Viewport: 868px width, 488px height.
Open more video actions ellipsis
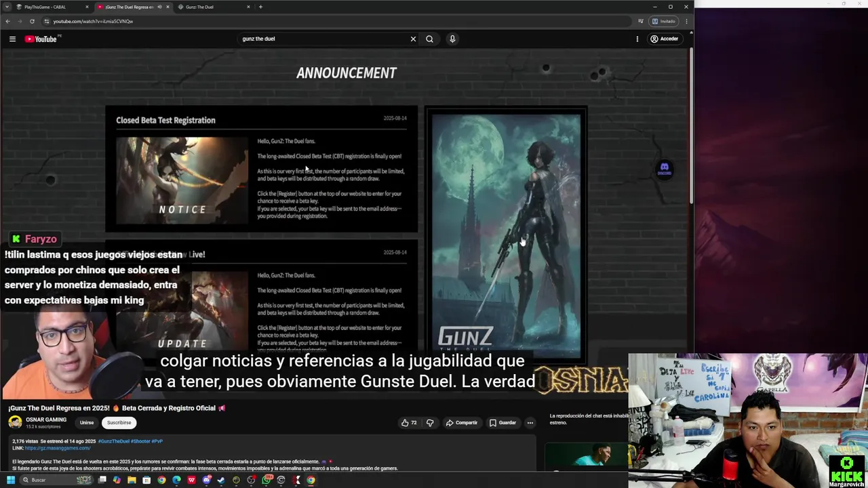coord(530,422)
